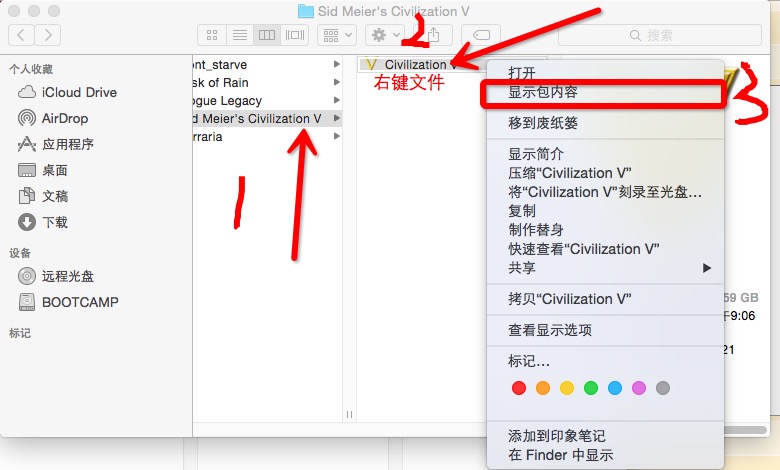Open the gear action menu
Image resolution: width=780 pixels, height=470 pixels.
click(x=385, y=35)
